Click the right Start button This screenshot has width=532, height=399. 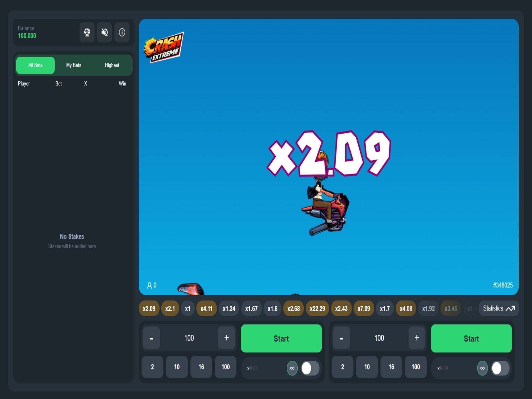(x=471, y=338)
